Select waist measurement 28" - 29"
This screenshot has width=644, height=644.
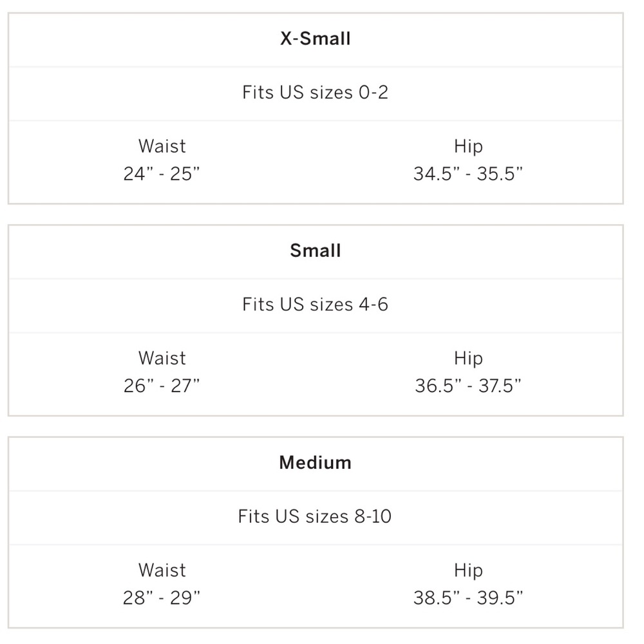pos(162,598)
